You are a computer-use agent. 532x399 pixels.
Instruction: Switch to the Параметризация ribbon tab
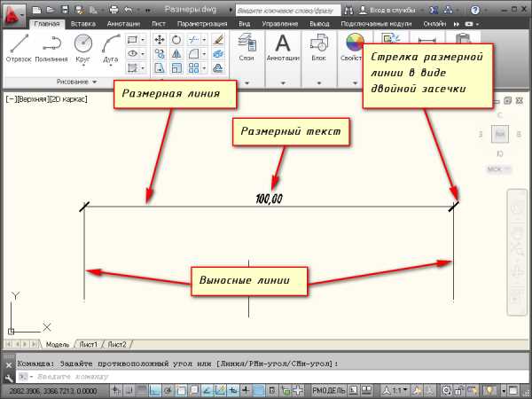pyautogui.click(x=202, y=24)
